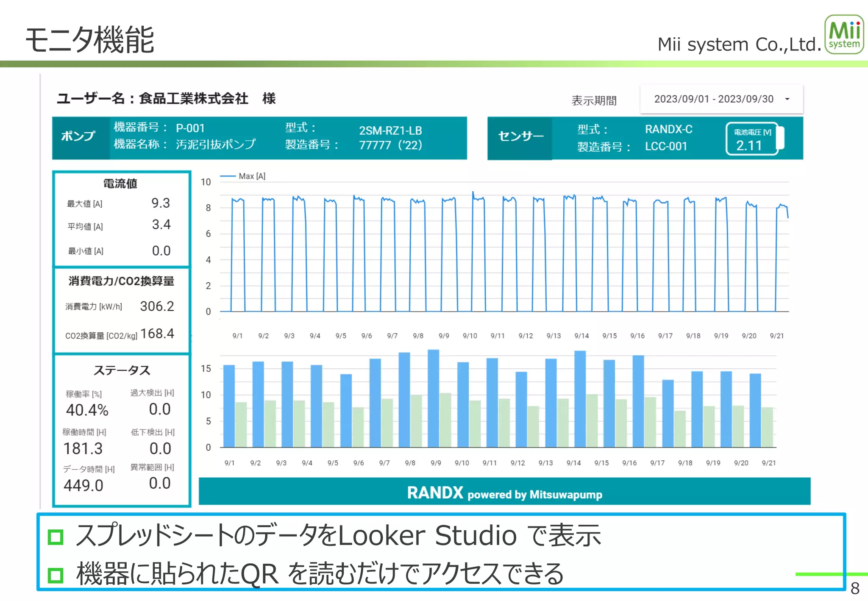Click the ポンプ header label
The image size is (868, 601).
pos(78,136)
